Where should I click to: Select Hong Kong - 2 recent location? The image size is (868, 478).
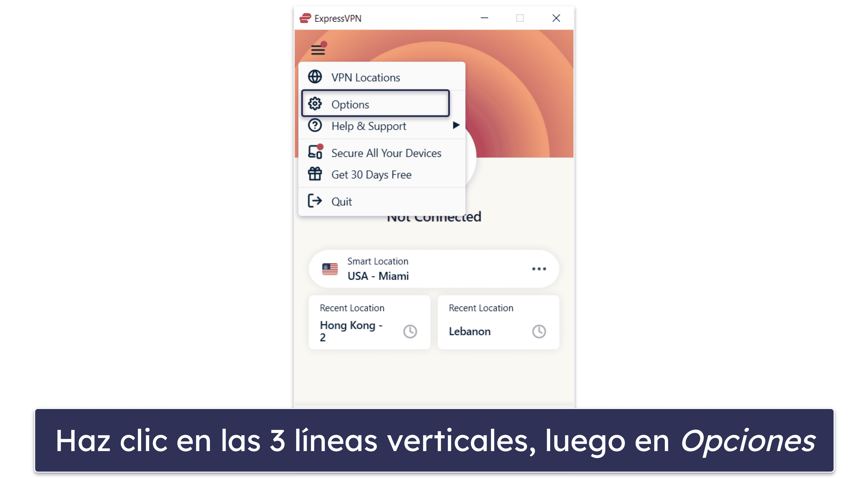(370, 322)
